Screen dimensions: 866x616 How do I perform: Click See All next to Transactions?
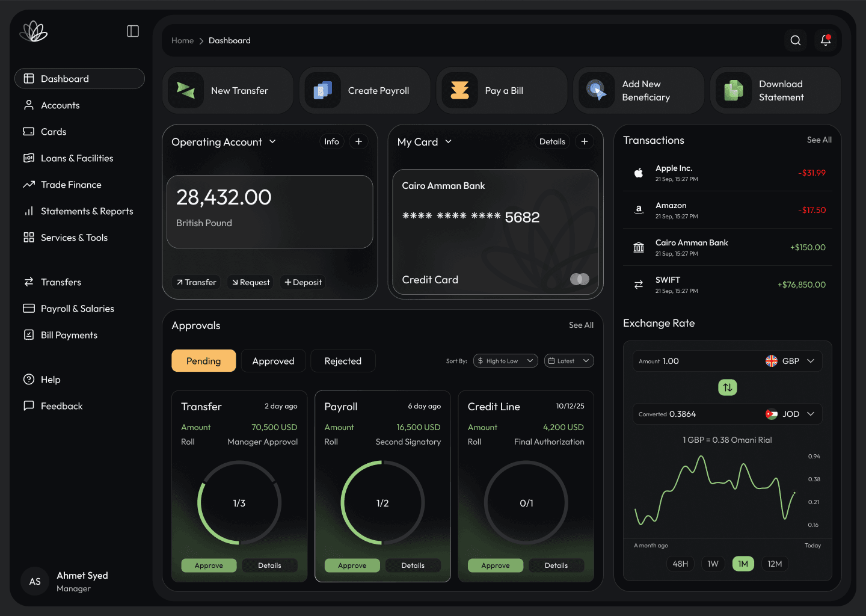pos(819,140)
